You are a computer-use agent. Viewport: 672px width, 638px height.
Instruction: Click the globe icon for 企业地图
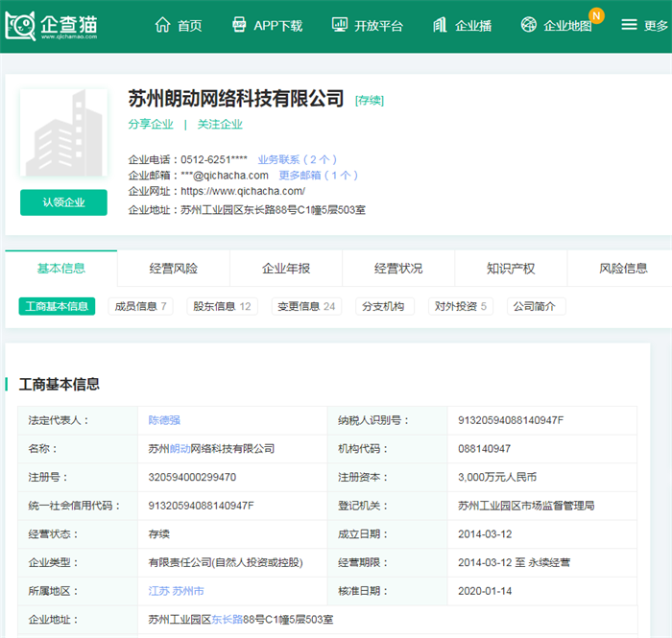[x=528, y=24]
